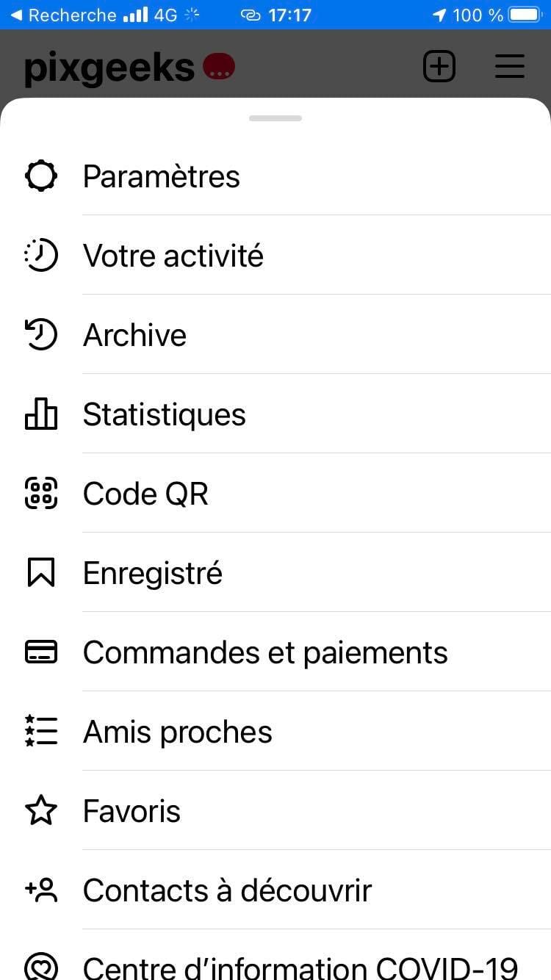
Task: Tap the Votre activité clock icon
Action: [41, 256]
